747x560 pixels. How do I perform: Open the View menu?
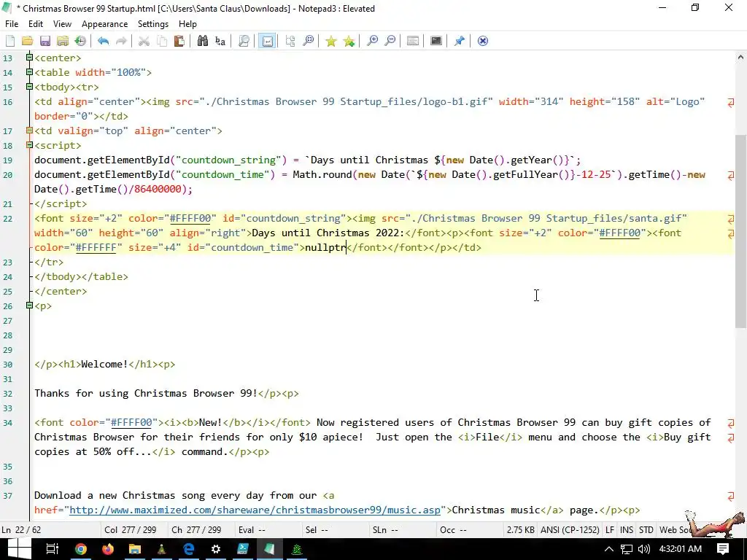62,24
